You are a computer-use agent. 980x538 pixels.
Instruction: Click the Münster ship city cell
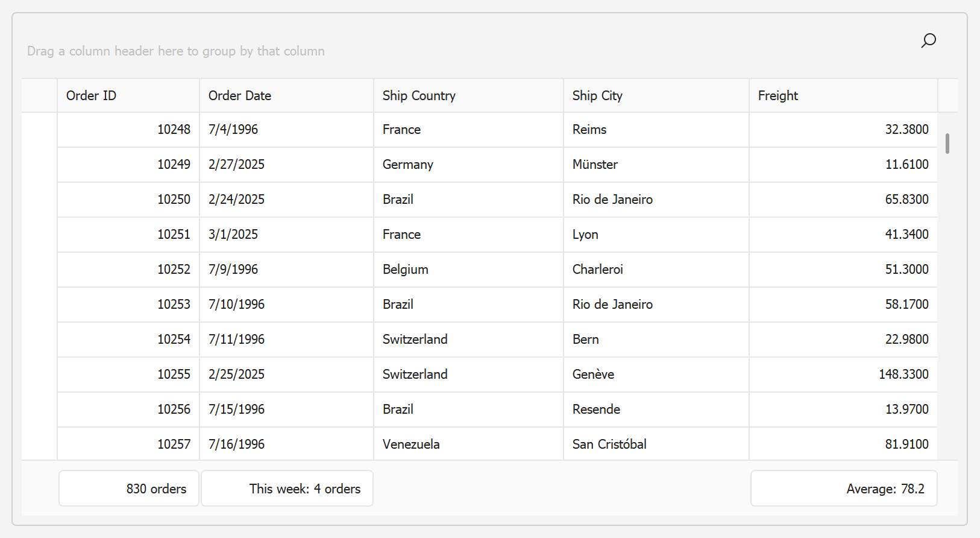655,165
